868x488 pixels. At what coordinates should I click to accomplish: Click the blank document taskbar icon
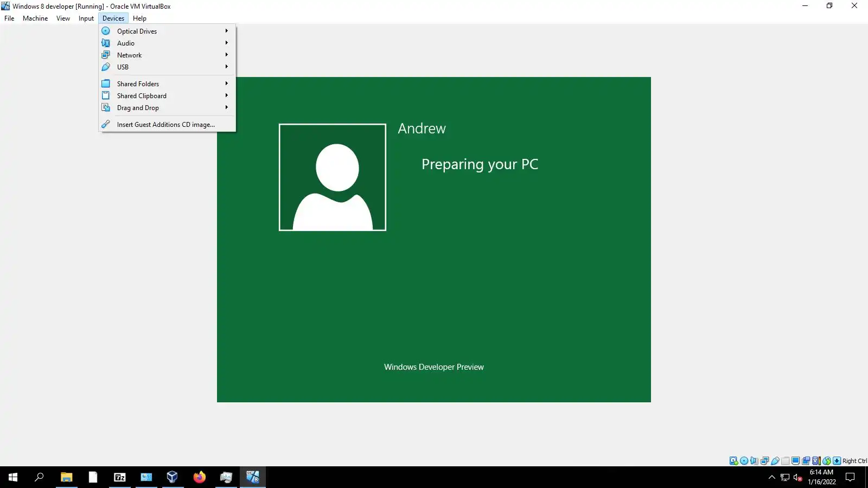(x=93, y=477)
